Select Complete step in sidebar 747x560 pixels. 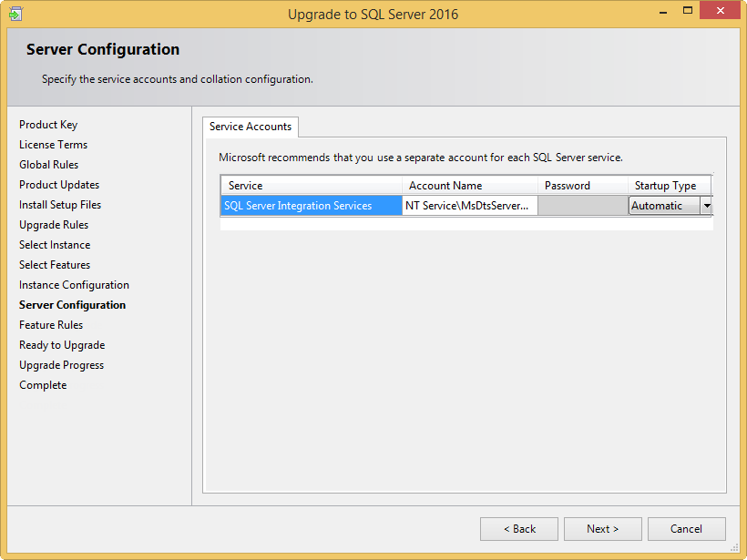click(43, 385)
